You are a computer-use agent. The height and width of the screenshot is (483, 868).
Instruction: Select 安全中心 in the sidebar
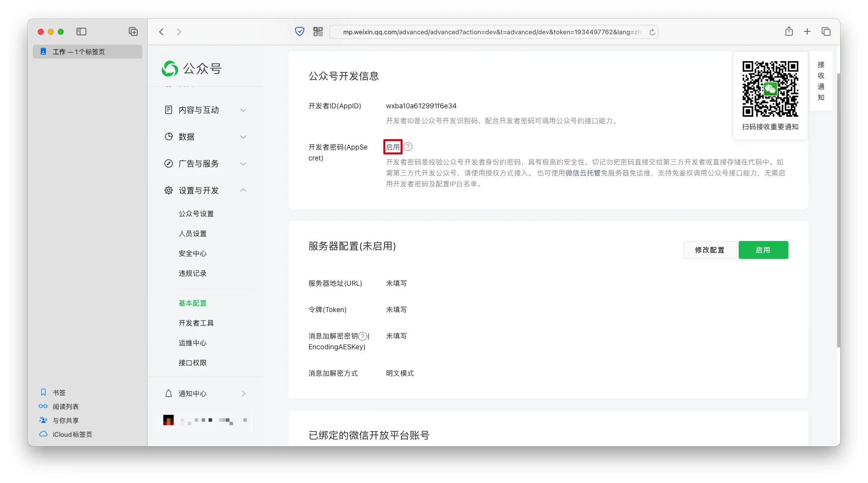coord(193,253)
